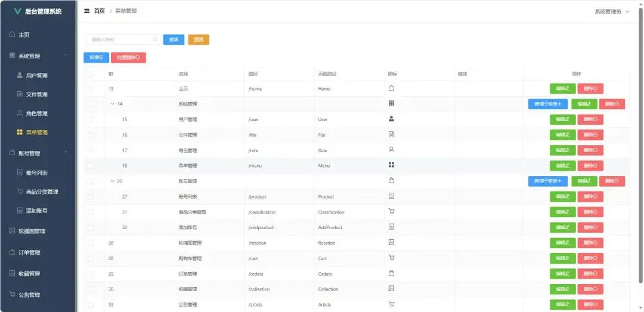The width and height of the screenshot is (644, 312).
Task: Tick the checkbox for row 14 系统管理
Action: coord(91,104)
